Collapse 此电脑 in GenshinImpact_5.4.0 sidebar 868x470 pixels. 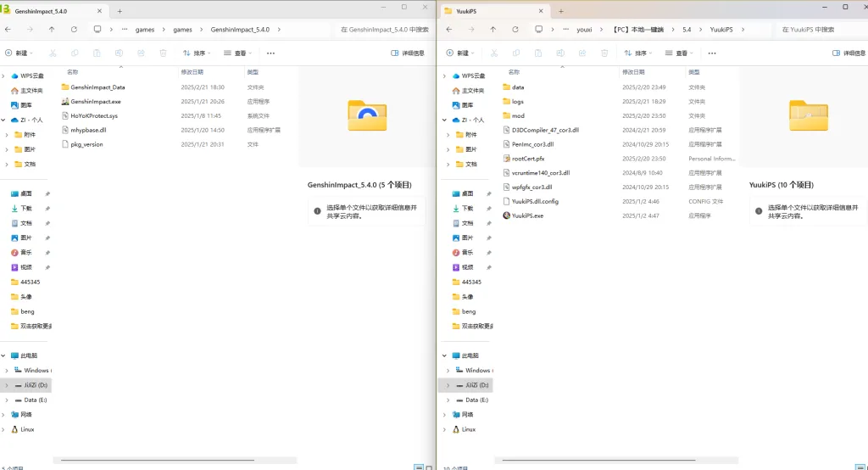coord(3,355)
